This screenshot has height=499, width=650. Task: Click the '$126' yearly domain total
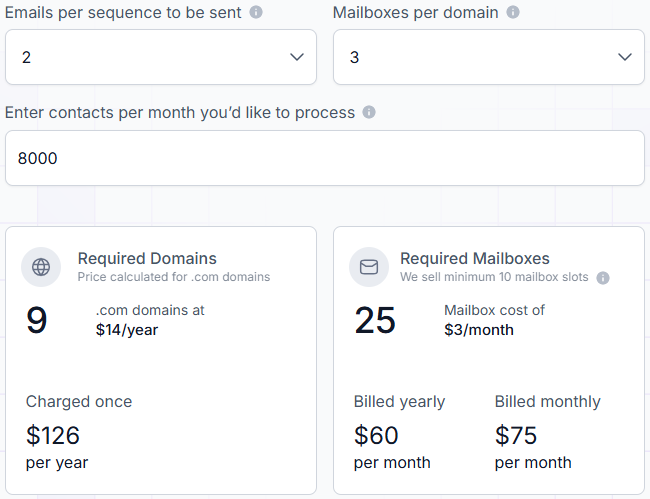coord(53,435)
